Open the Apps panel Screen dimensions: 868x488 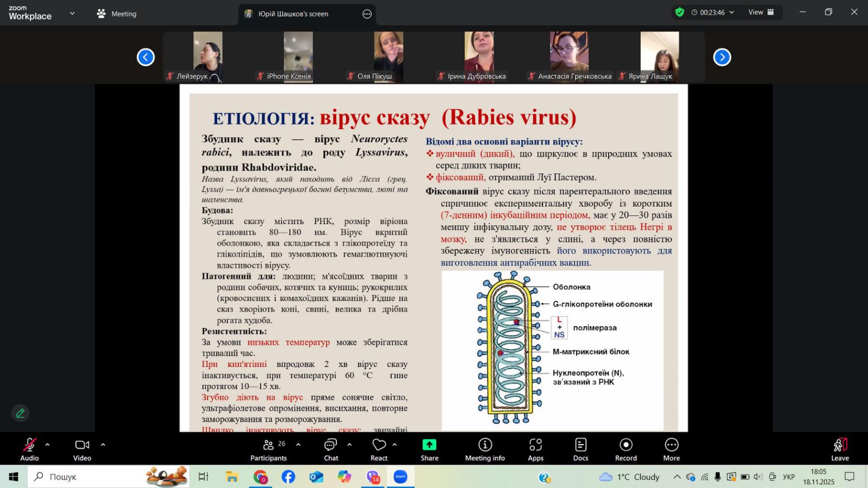(535, 450)
